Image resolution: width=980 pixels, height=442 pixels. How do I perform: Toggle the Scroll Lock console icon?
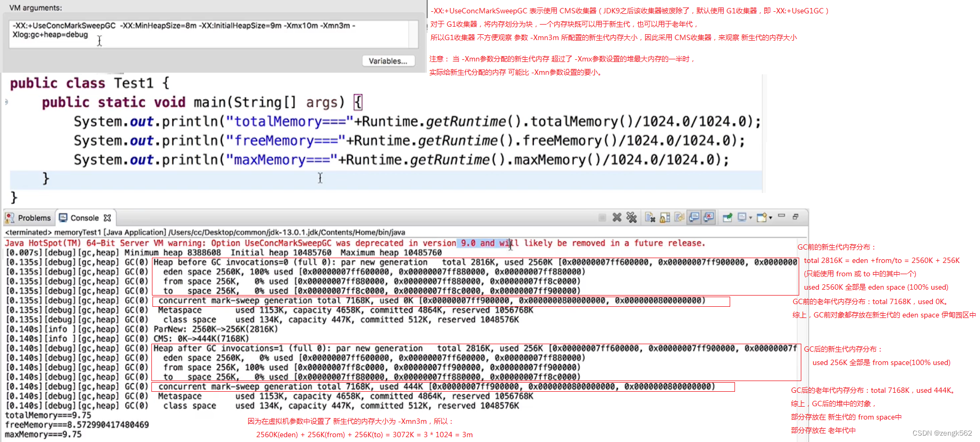[665, 218]
